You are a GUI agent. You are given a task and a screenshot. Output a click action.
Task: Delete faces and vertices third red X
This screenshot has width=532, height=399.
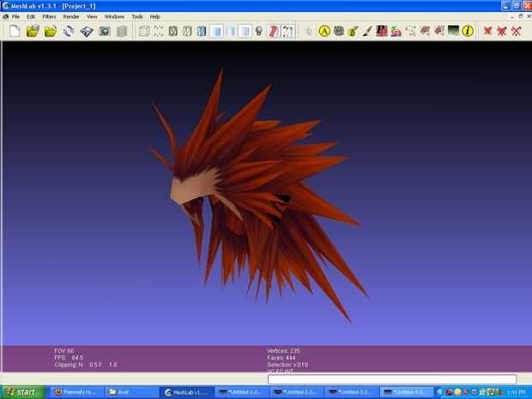pyautogui.click(x=516, y=31)
